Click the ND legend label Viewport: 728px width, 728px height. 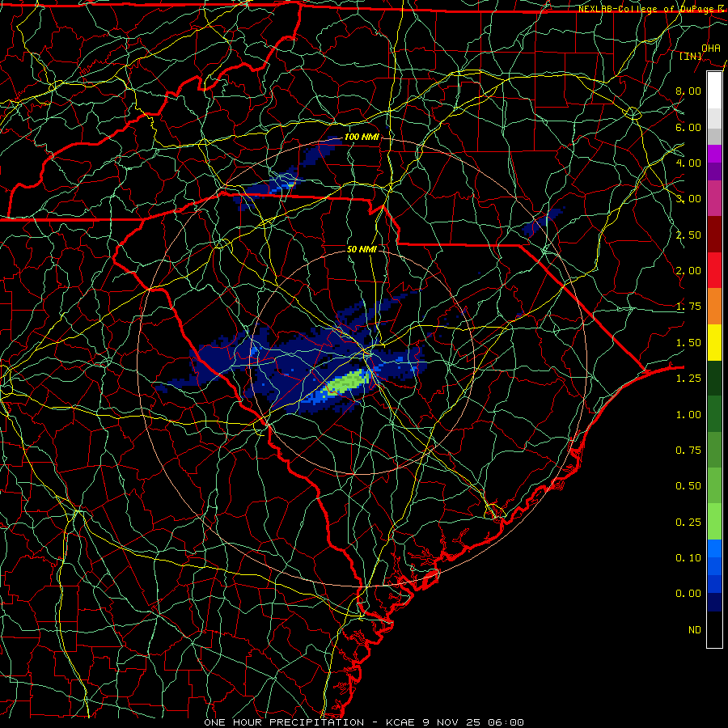695,630
